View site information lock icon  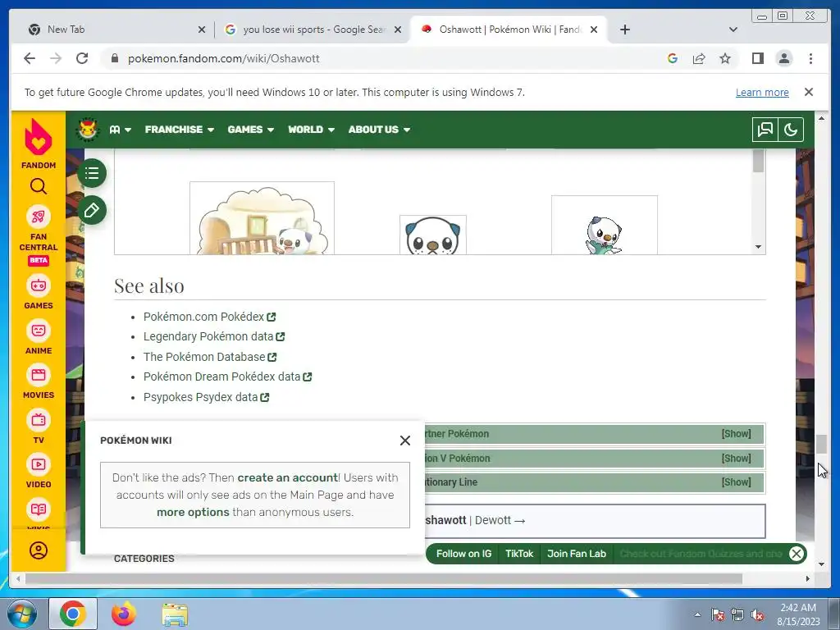click(x=115, y=58)
